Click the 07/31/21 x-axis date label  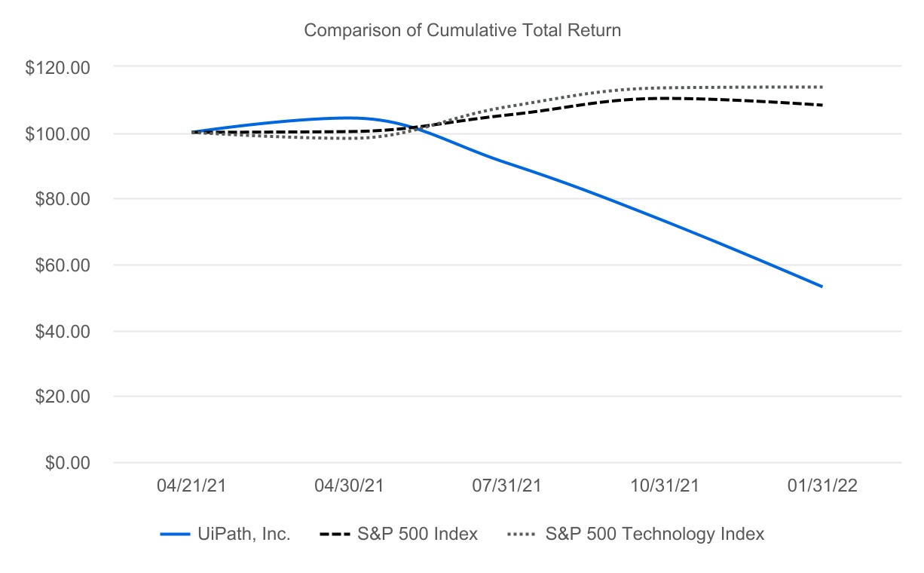pos(506,486)
